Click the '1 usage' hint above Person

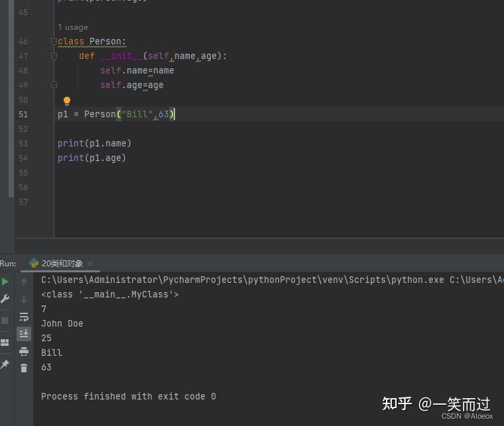[x=73, y=27]
